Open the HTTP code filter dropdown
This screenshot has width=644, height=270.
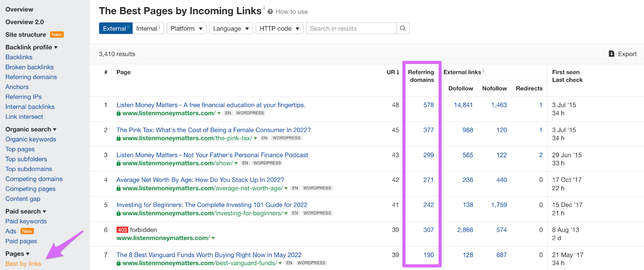tap(279, 28)
